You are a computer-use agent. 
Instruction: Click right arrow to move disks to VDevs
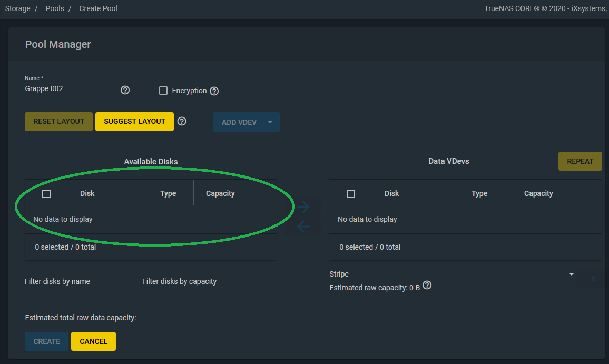[303, 207]
